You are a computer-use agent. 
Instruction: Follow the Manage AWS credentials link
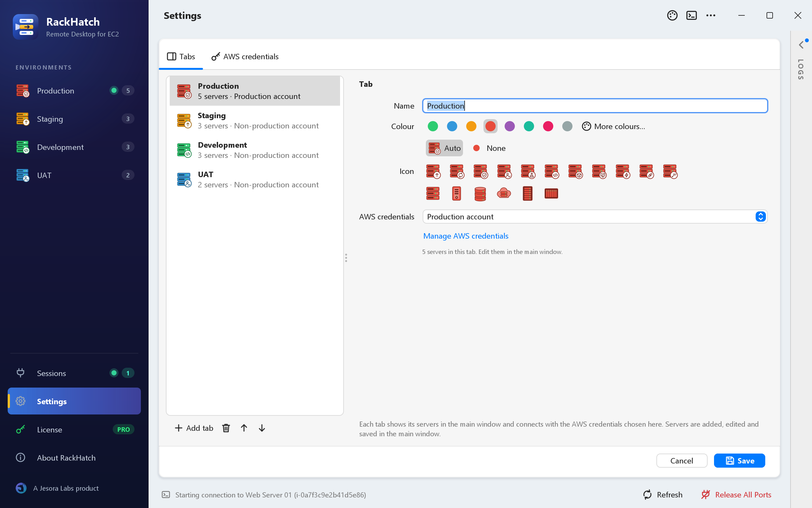pyautogui.click(x=466, y=236)
